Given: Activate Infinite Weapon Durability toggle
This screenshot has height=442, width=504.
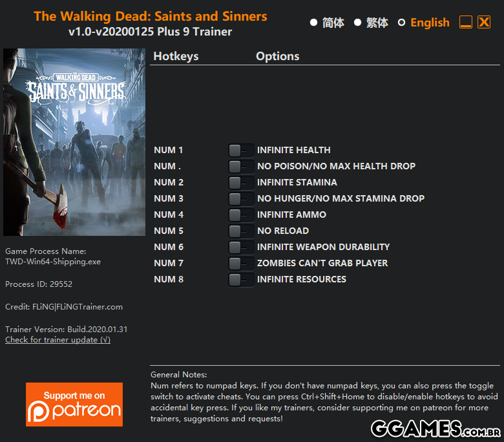Looking at the screenshot, I should pos(241,247).
